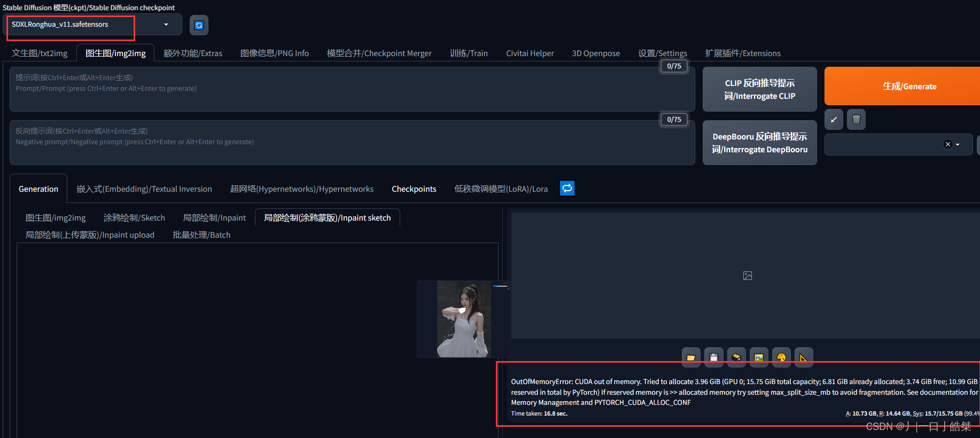
Task: Switch to the Inpaint mode tab
Action: coord(214,218)
